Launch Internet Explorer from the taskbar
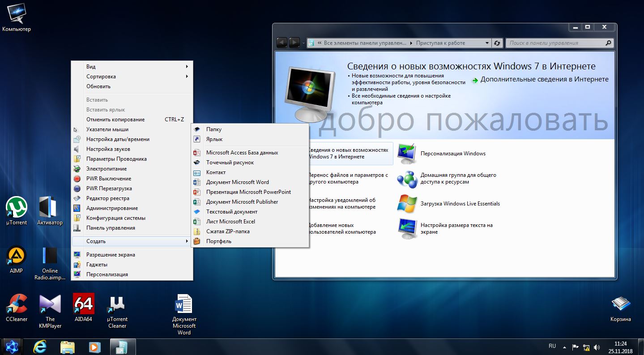Viewport: 644px width, 355px height. [40, 346]
